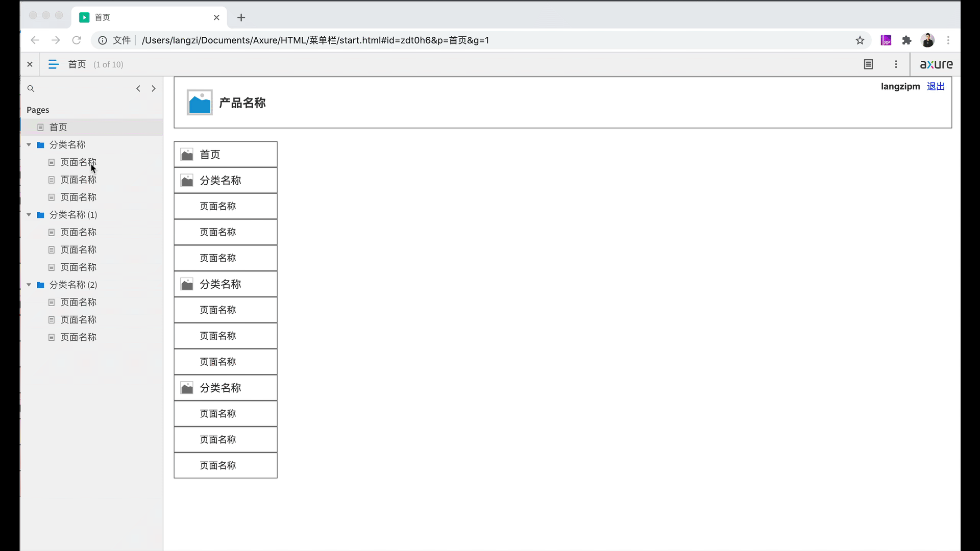This screenshot has height=551, width=980.
Task: Open the Axure RP browser extension icon
Action: 886,40
